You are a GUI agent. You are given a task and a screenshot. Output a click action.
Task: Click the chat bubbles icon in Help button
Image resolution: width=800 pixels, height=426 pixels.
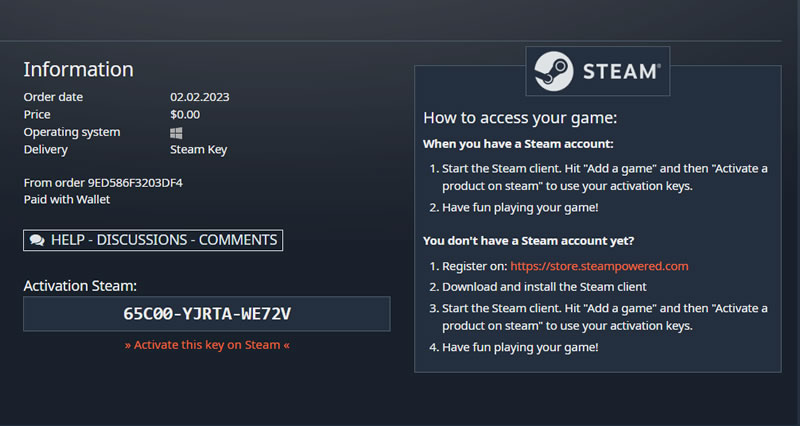click(37, 240)
